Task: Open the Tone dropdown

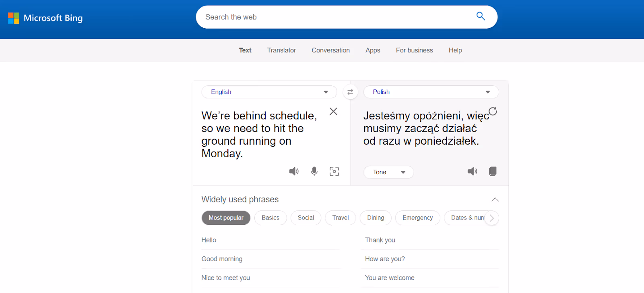Action: (x=389, y=172)
